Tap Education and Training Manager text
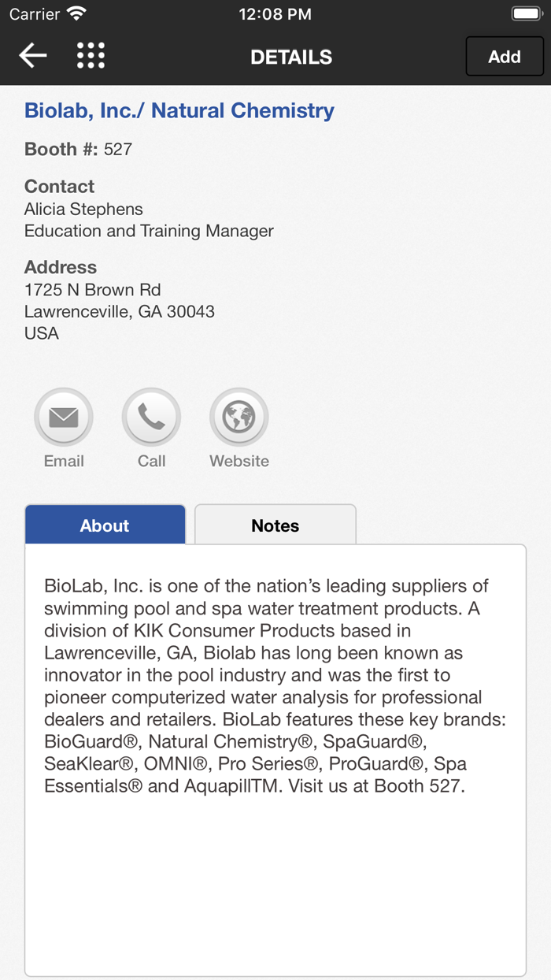This screenshot has height=980, width=551. [x=149, y=231]
